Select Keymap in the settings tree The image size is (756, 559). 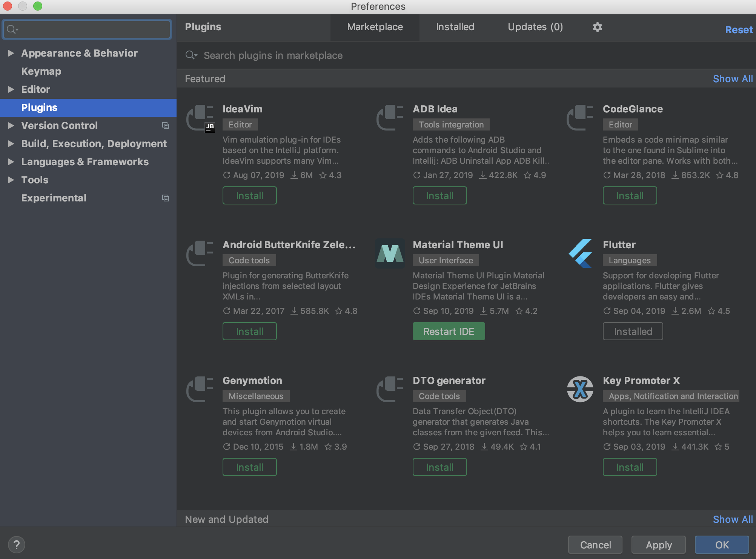tap(41, 71)
